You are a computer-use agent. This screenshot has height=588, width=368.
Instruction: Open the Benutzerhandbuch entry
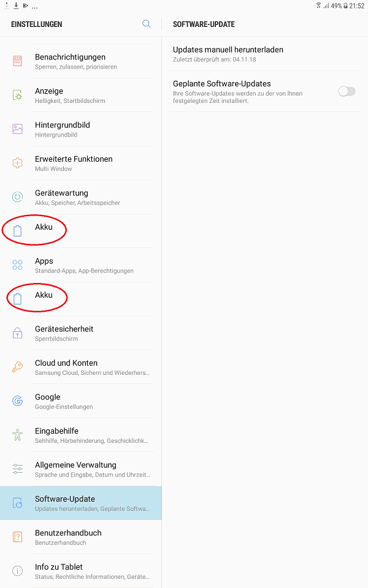pyautogui.click(x=81, y=537)
